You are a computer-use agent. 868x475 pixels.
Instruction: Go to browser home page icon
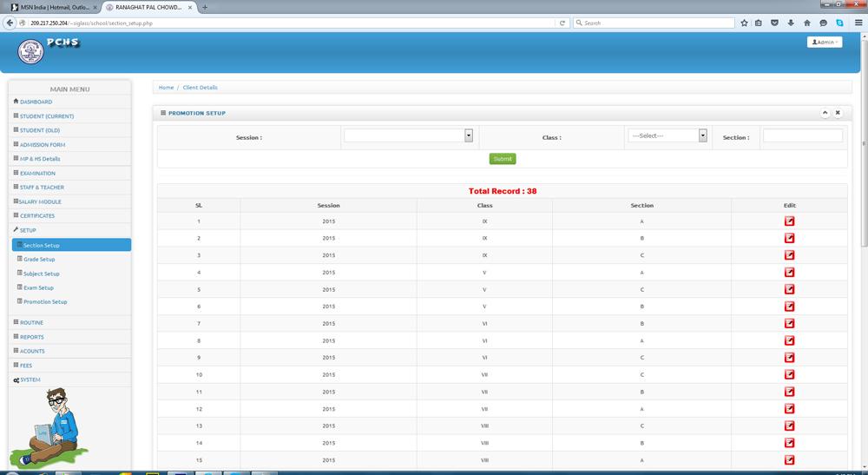click(x=807, y=23)
